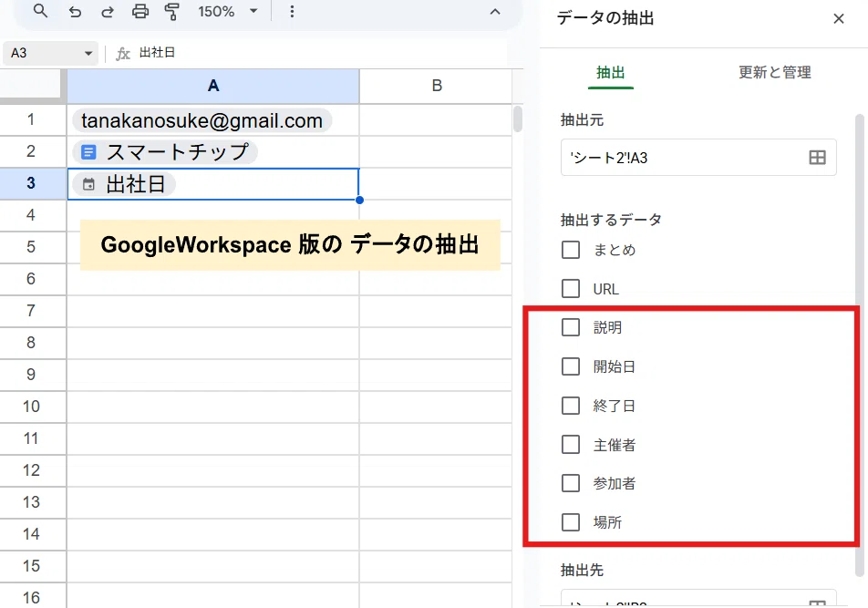Click the formula bar showing 出社日

click(x=321, y=53)
